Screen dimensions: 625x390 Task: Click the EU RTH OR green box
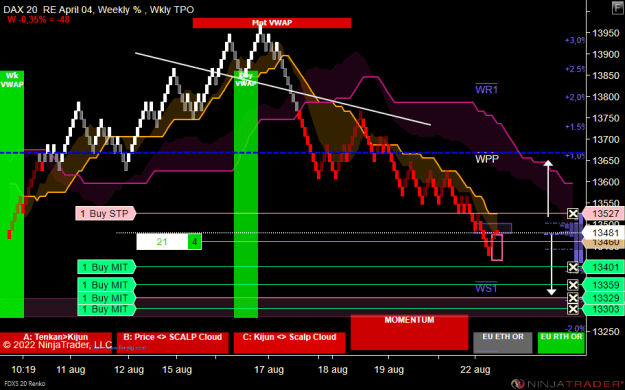(x=561, y=343)
